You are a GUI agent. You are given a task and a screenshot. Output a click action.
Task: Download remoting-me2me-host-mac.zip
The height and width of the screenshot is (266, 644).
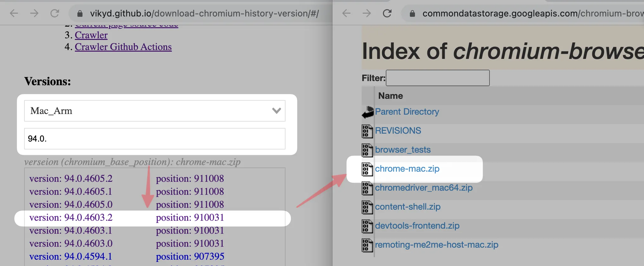click(x=437, y=244)
